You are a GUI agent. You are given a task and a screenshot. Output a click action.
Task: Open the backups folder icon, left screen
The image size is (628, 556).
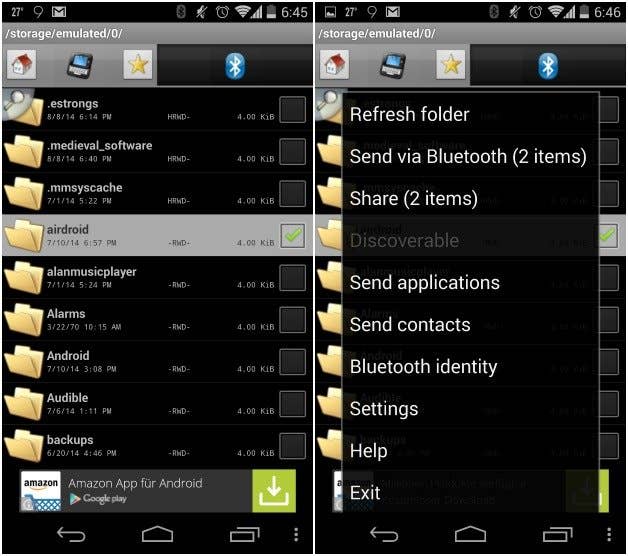pos(24,445)
